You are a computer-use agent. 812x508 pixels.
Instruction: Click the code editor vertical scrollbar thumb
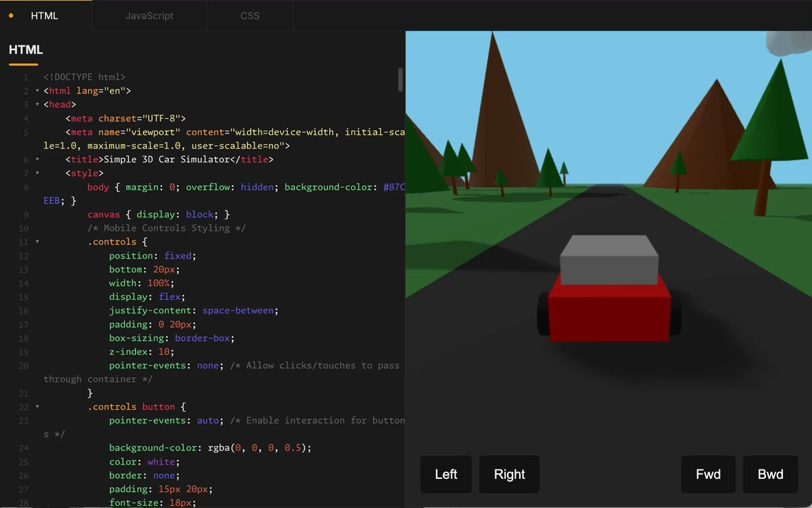(x=401, y=80)
